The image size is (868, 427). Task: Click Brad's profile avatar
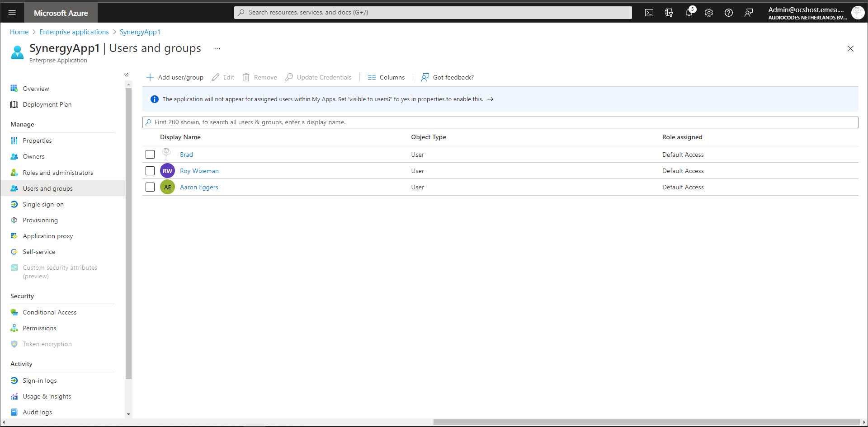(x=167, y=154)
